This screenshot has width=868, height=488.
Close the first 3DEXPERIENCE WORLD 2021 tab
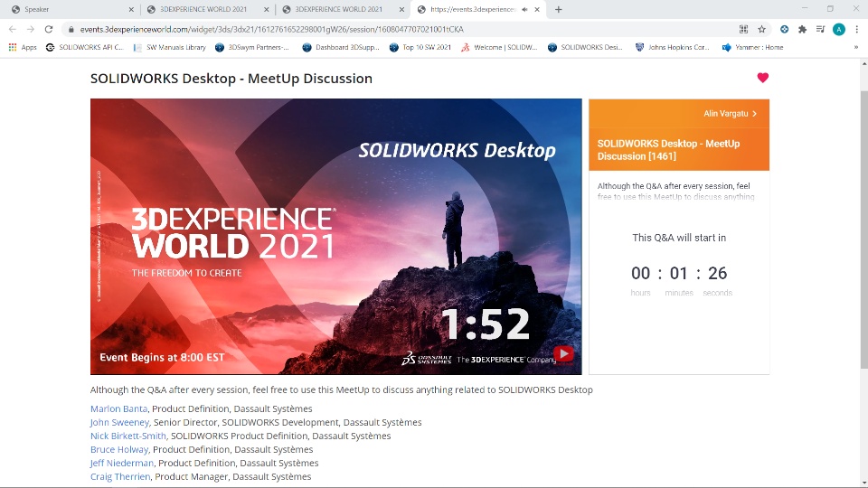coord(266,9)
